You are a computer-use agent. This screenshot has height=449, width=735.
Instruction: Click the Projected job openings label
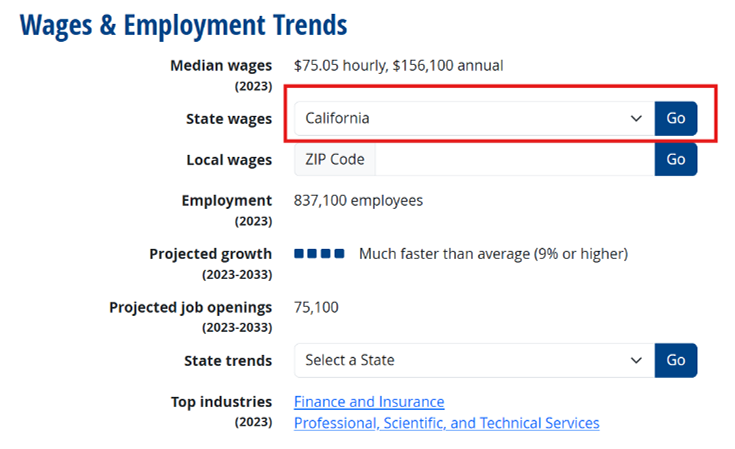(x=190, y=307)
